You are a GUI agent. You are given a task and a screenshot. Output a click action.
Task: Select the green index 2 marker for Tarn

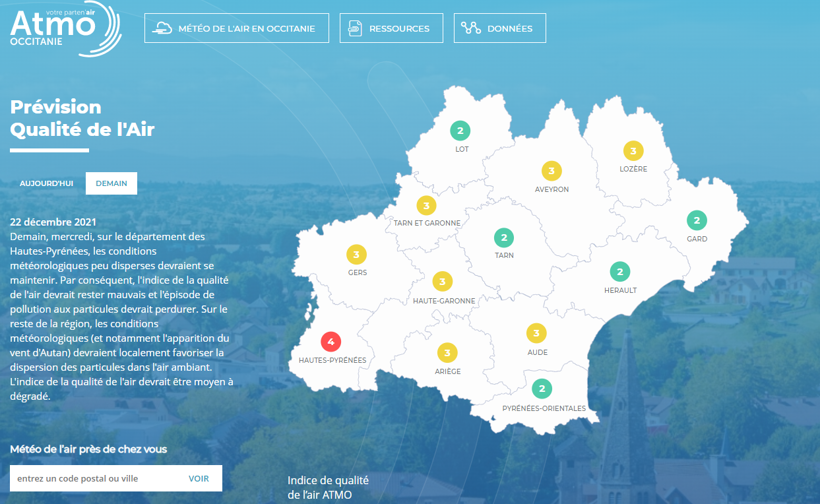[504, 237]
